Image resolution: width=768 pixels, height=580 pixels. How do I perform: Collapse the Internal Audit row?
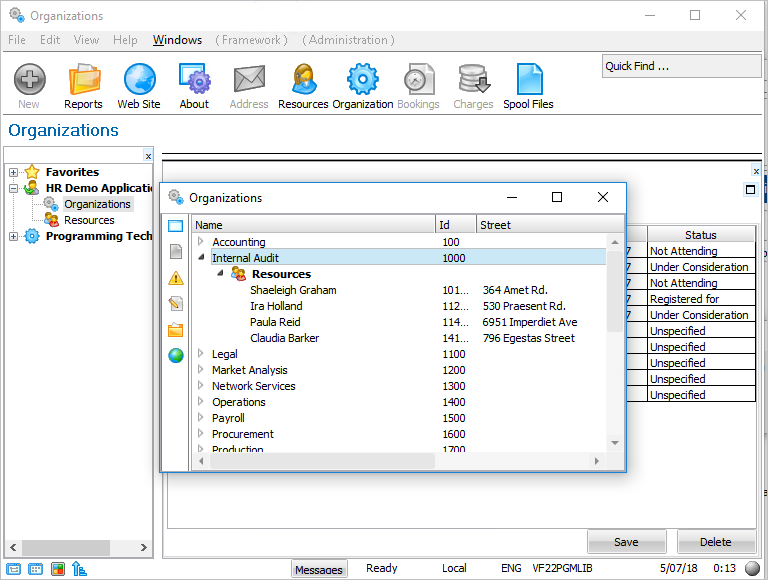click(201, 258)
